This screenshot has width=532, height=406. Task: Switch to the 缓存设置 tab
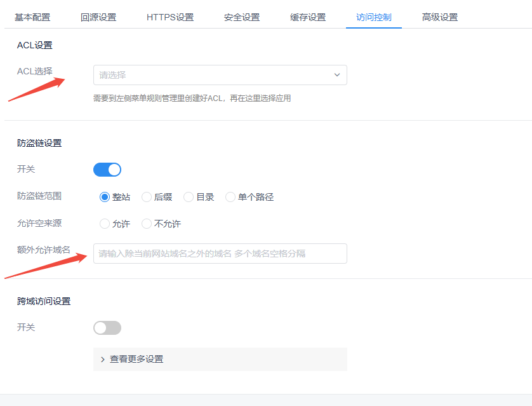coord(308,17)
